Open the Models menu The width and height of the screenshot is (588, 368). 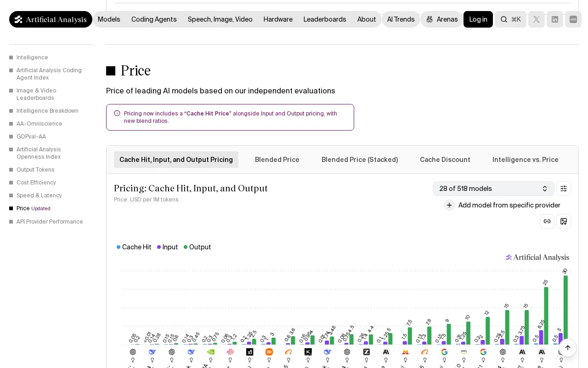pyautogui.click(x=109, y=19)
